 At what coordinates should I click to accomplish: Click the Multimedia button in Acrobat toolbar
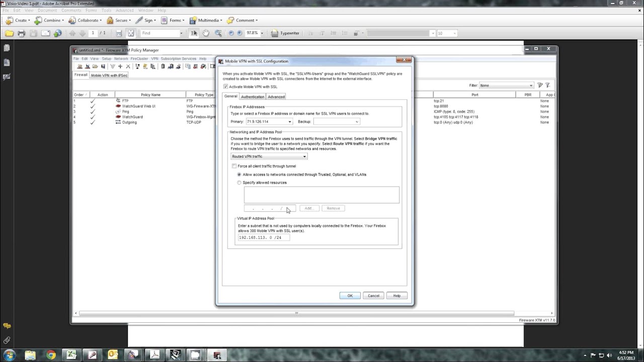[x=206, y=21]
